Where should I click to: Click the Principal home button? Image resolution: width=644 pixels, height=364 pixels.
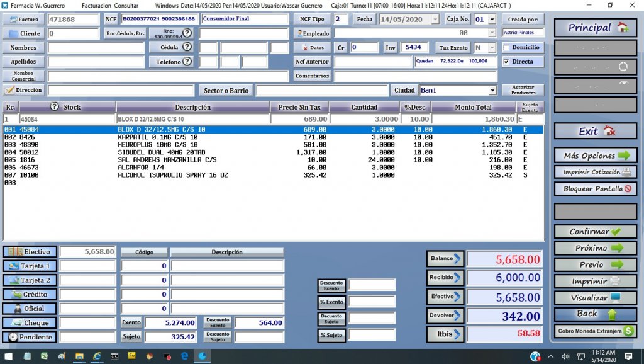[x=595, y=28]
